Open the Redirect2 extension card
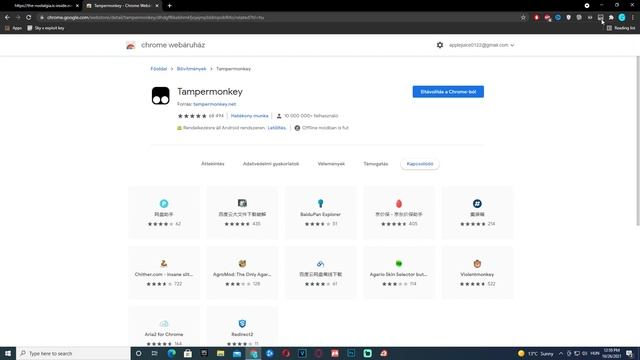 [242, 328]
